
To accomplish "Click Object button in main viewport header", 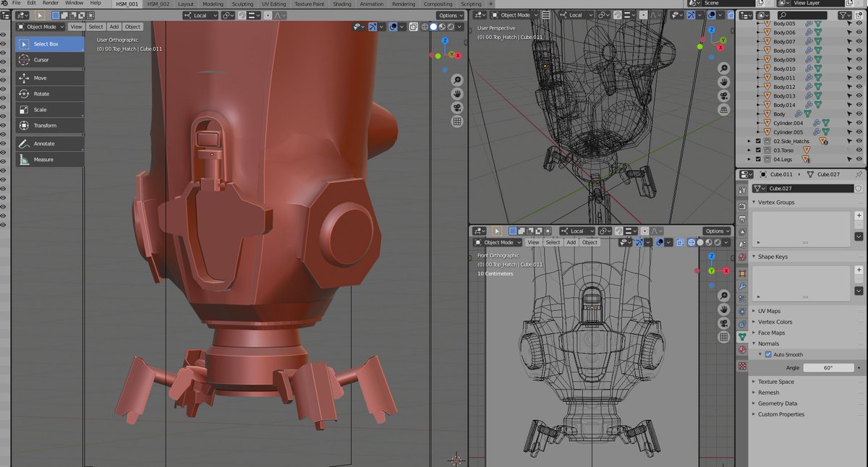I will pos(132,27).
